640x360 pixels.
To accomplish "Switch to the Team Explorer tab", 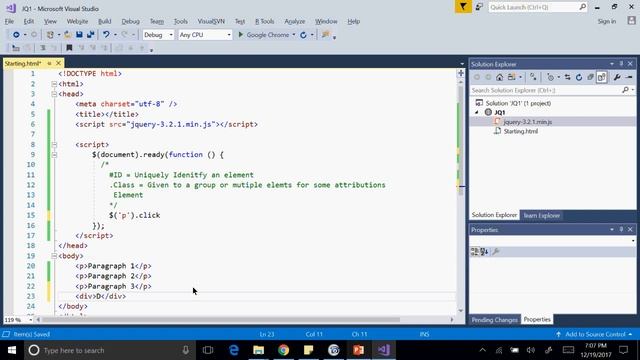I will [542, 216].
